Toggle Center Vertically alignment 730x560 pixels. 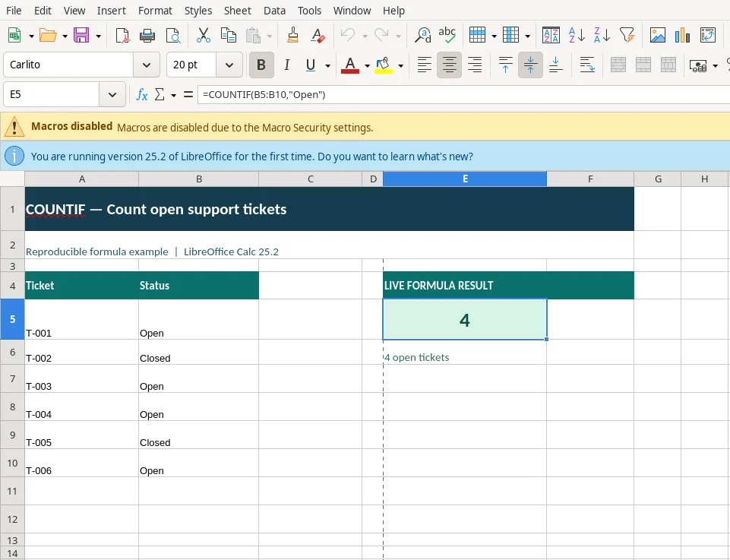click(530, 65)
